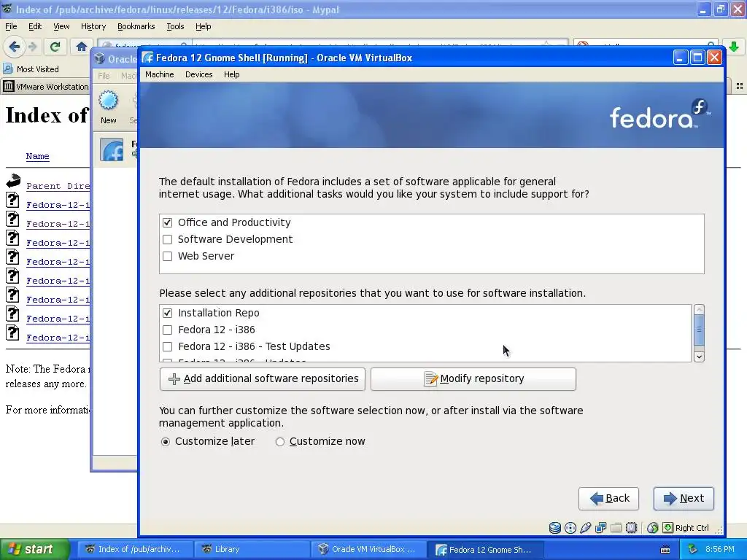Go to home page in Mypal browser

click(82, 46)
